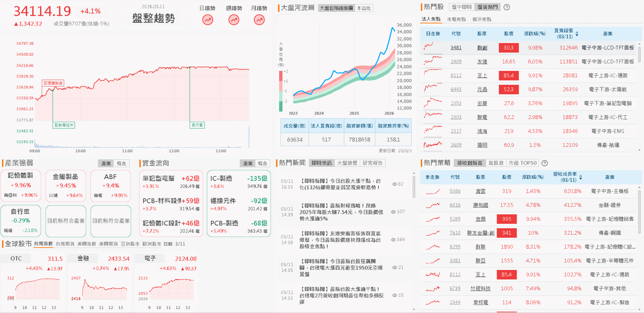Open the 茂綸 earnings news headline
Screen dimensions: 644x313
click(342, 212)
